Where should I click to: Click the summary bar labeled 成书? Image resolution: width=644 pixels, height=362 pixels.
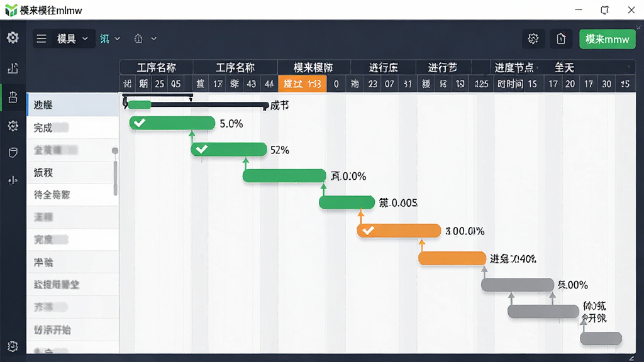point(197,106)
